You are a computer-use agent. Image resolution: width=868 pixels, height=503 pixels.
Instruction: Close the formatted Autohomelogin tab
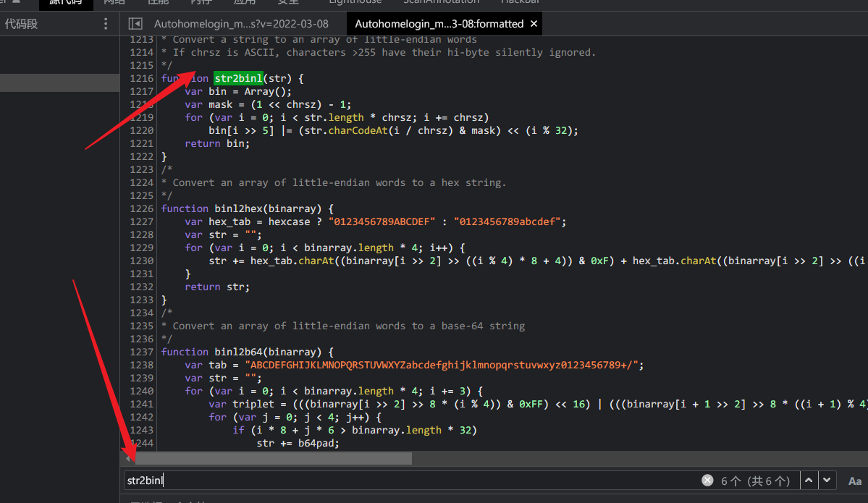tap(534, 24)
